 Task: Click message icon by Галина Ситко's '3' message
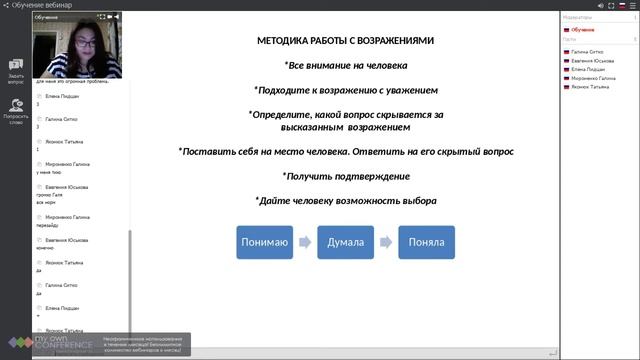pos(40,119)
